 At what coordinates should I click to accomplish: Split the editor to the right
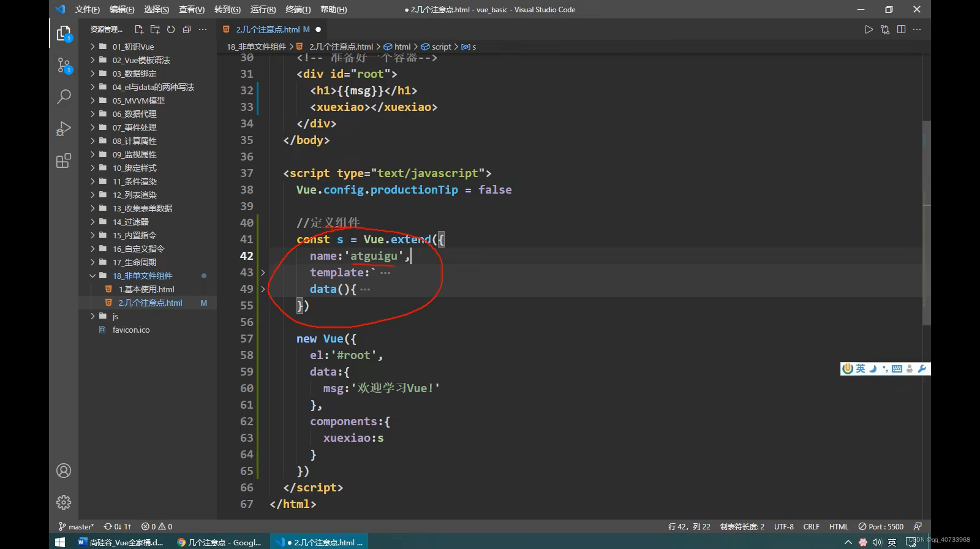coord(901,29)
